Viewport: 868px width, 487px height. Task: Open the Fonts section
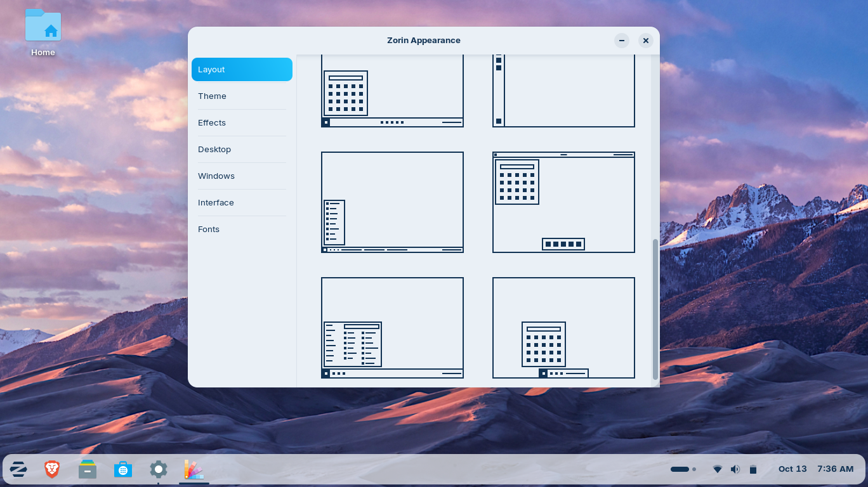click(242, 230)
